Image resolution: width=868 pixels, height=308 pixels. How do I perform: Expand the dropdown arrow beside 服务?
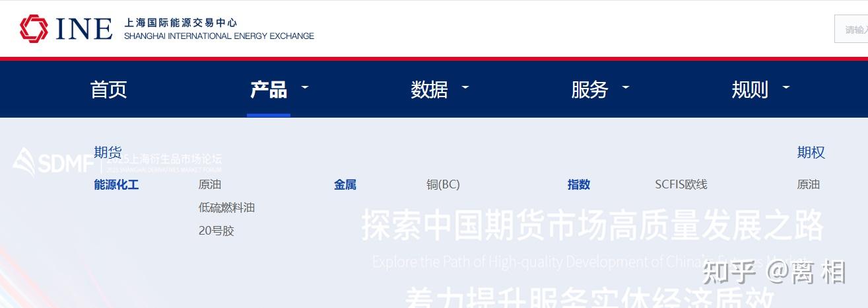626,87
